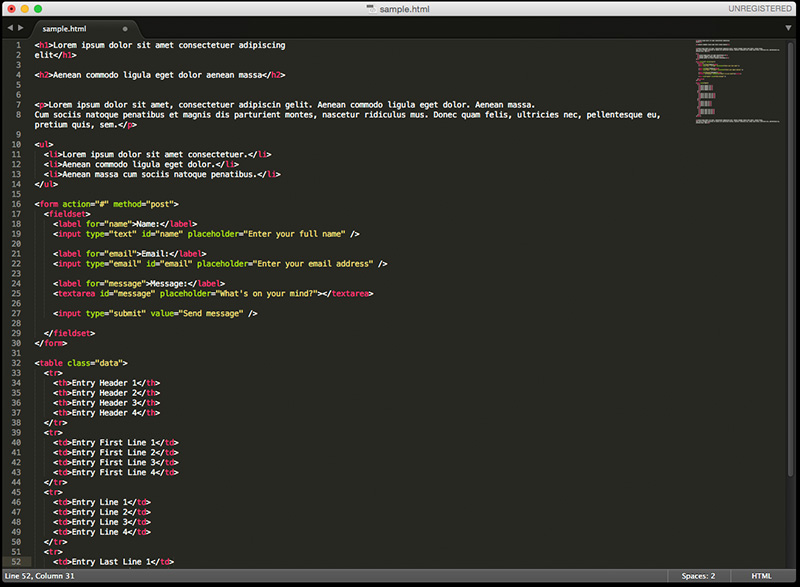Click the 'Entry First Line 2' code line
This screenshot has height=587, width=800.
click(x=116, y=453)
